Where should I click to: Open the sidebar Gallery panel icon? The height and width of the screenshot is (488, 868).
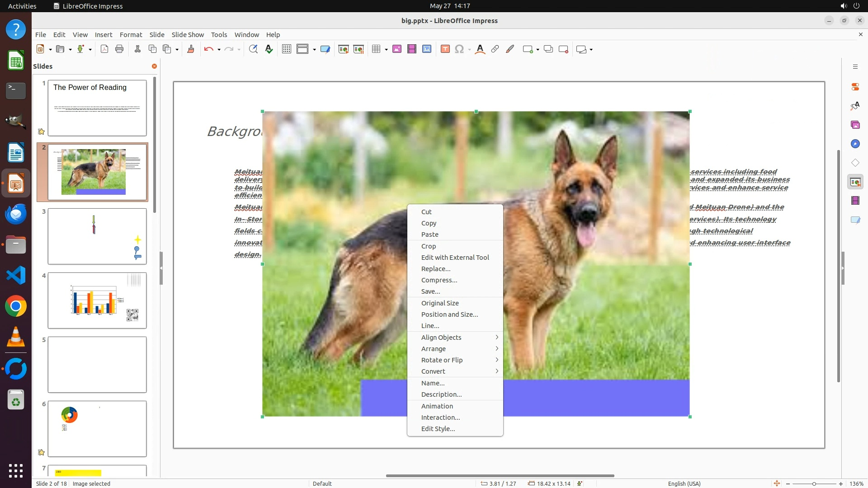tap(855, 125)
